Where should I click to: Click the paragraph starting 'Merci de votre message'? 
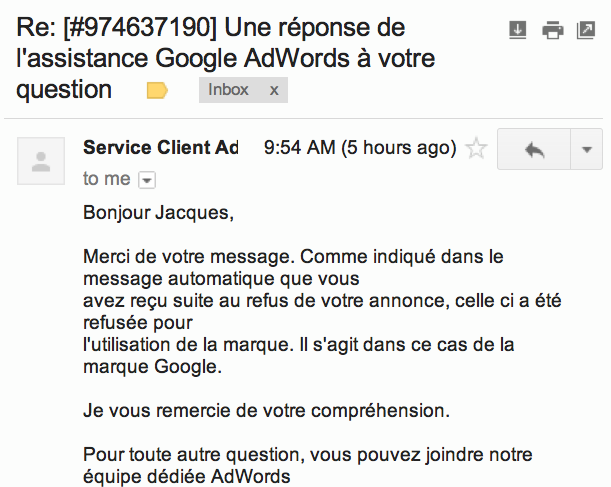click(322, 311)
